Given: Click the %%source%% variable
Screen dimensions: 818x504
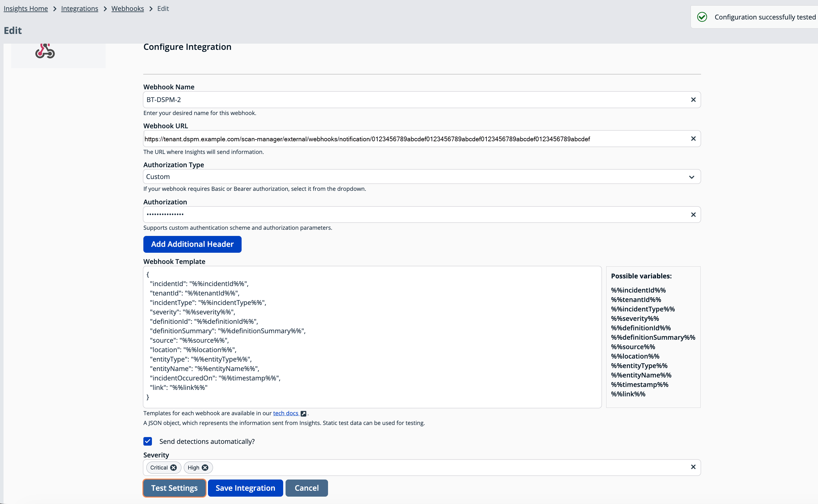Looking at the screenshot, I should point(633,347).
